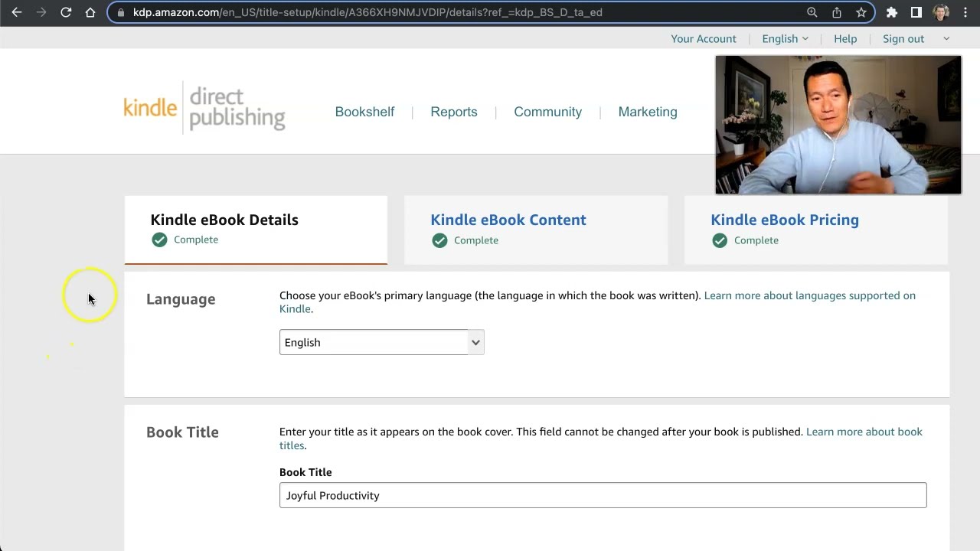This screenshot has width=980, height=551.
Task: Open the Chrome profile avatar
Action: [x=941, y=12]
